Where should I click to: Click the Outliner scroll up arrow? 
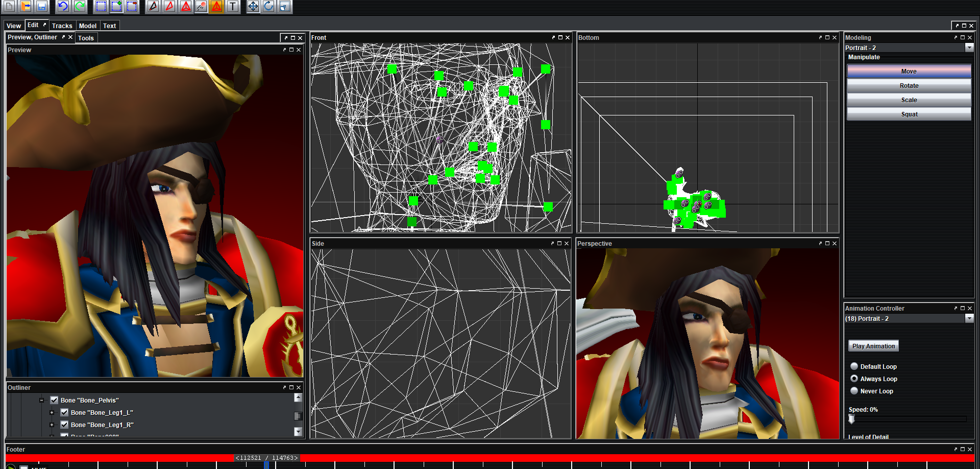point(298,397)
